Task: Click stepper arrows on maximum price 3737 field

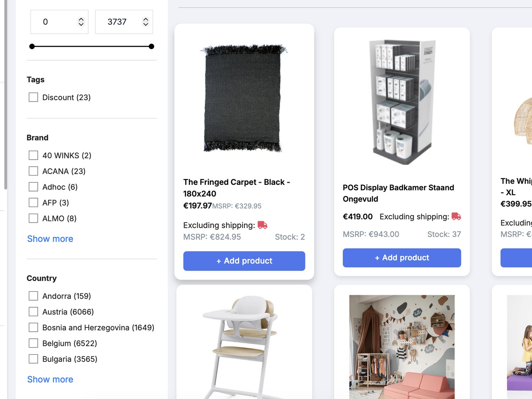Action: 145,22
